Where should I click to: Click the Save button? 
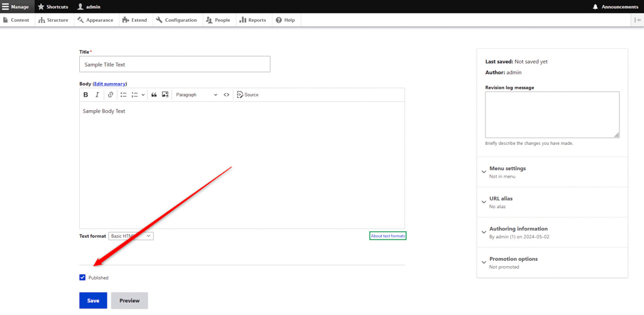[93, 301]
